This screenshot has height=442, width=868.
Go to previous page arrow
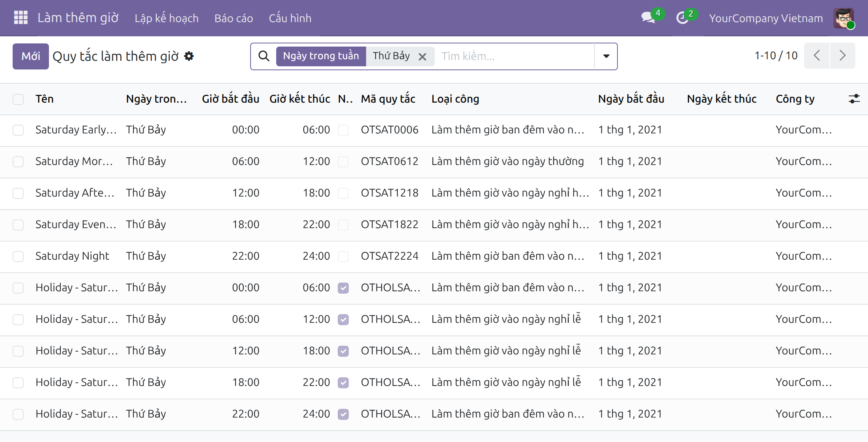point(817,56)
